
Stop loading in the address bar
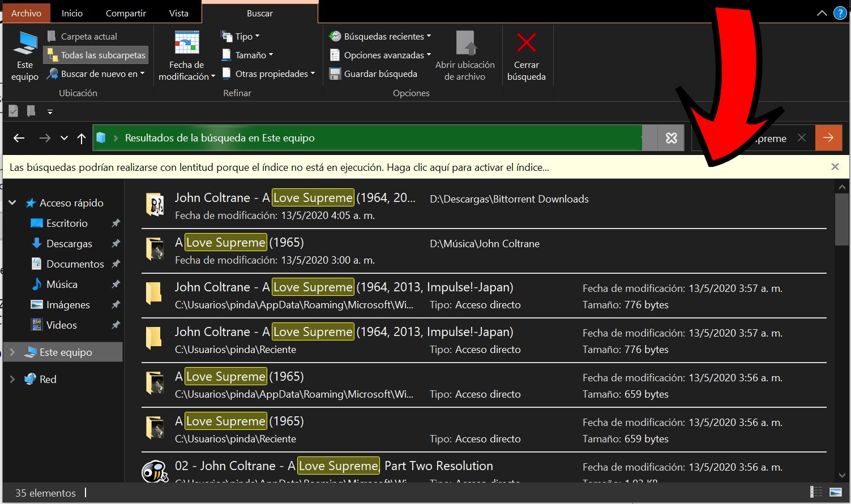671,138
